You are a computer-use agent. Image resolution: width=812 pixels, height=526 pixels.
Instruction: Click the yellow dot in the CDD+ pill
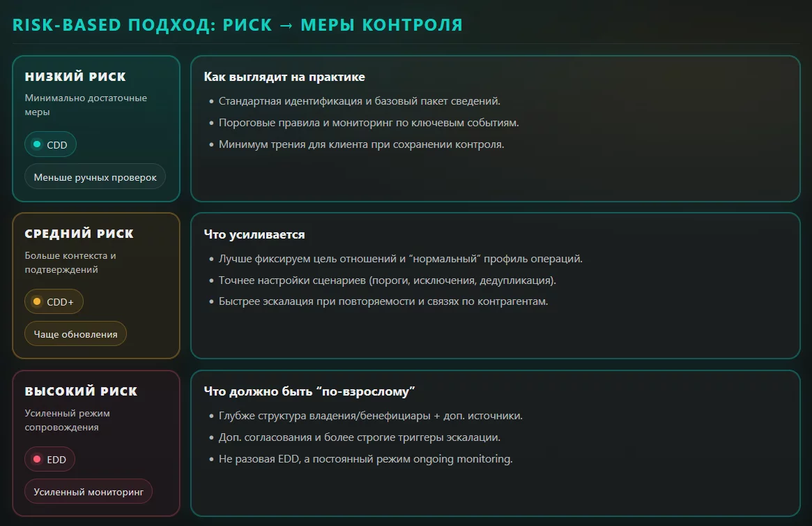37,302
